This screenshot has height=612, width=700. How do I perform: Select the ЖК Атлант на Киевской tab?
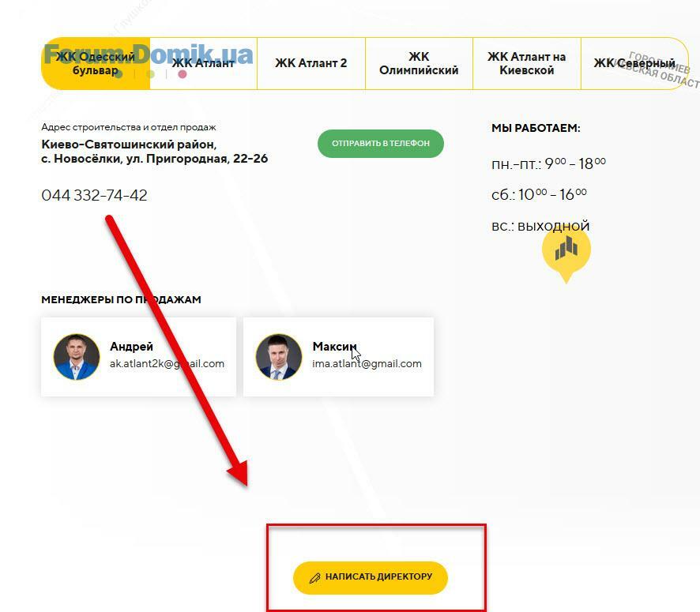(527, 63)
